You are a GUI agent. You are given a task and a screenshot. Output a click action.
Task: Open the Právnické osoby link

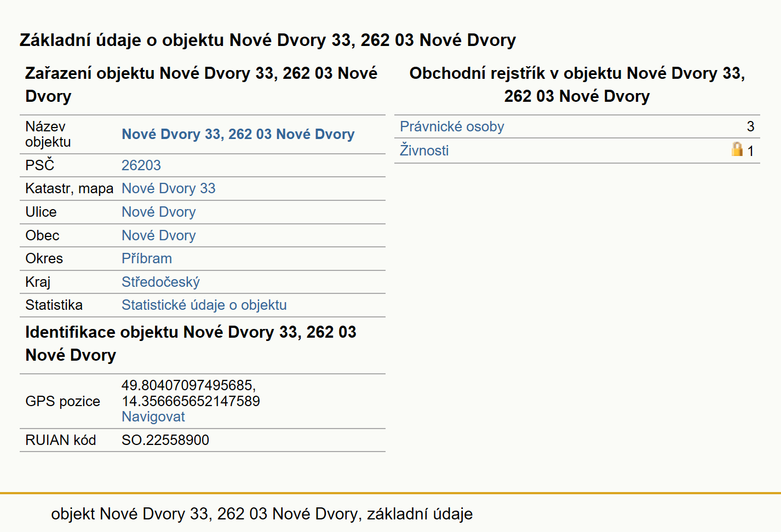pyautogui.click(x=452, y=126)
